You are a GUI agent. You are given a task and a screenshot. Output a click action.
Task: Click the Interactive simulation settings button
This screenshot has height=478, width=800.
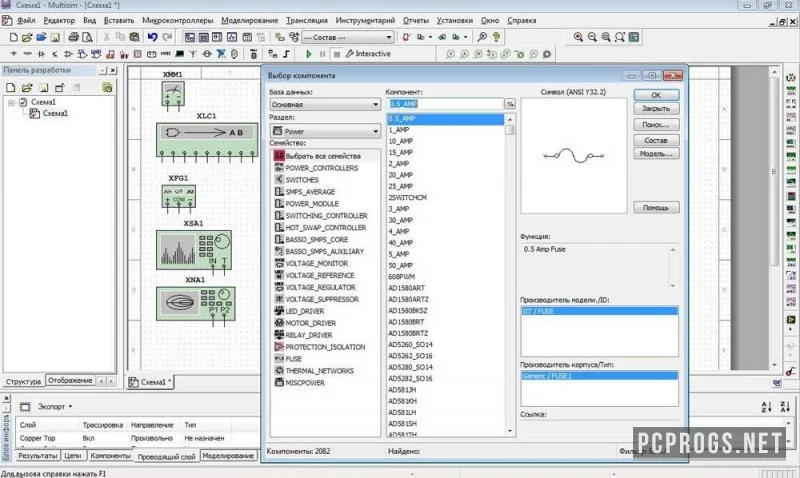368,54
